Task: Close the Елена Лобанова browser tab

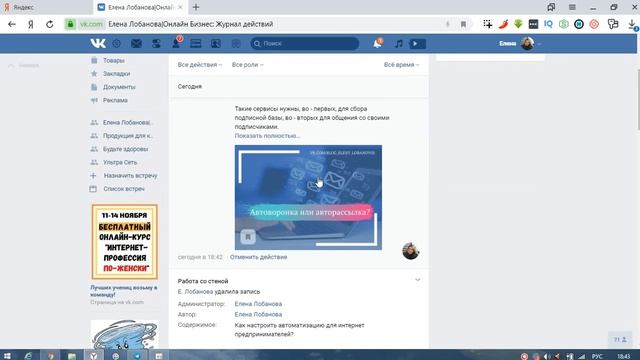Action: pyautogui.click(x=180, y=7)
